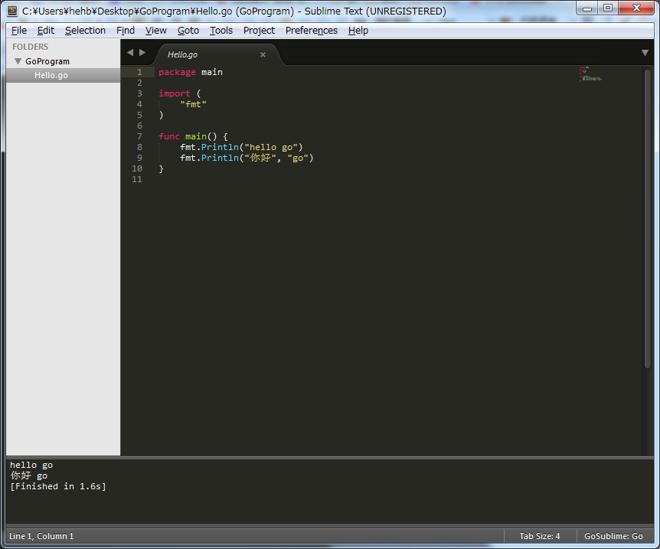The height and width of the screenshot is (549, 660).
Task: Open the Goto menu
Action: point(188,30)
